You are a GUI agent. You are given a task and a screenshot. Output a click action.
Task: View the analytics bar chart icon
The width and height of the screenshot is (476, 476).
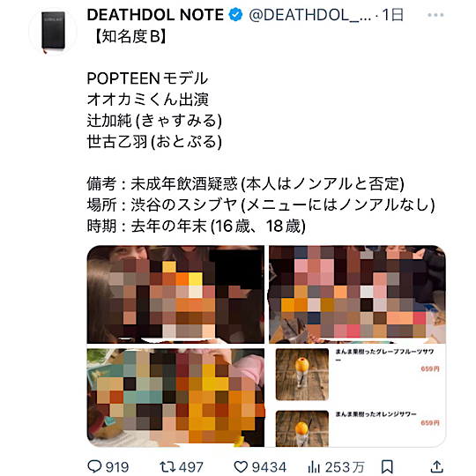pyautogui.click(x=314, y=466)
